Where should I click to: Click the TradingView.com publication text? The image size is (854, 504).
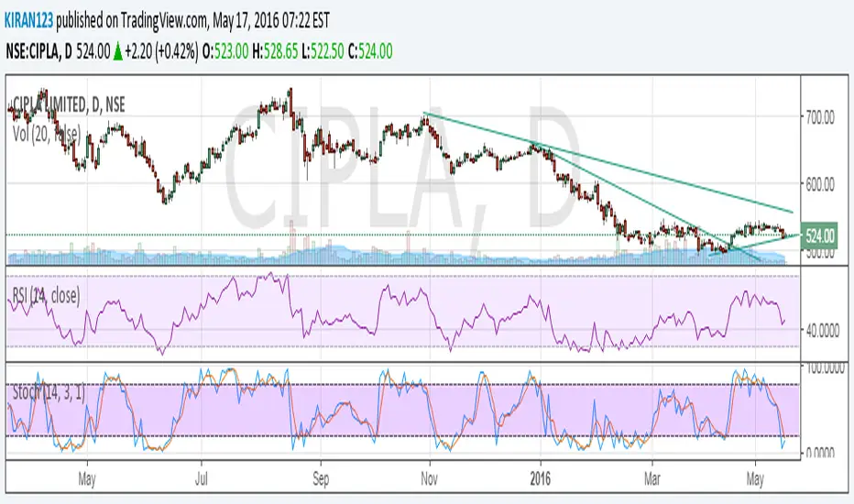(x=164, y=21)
